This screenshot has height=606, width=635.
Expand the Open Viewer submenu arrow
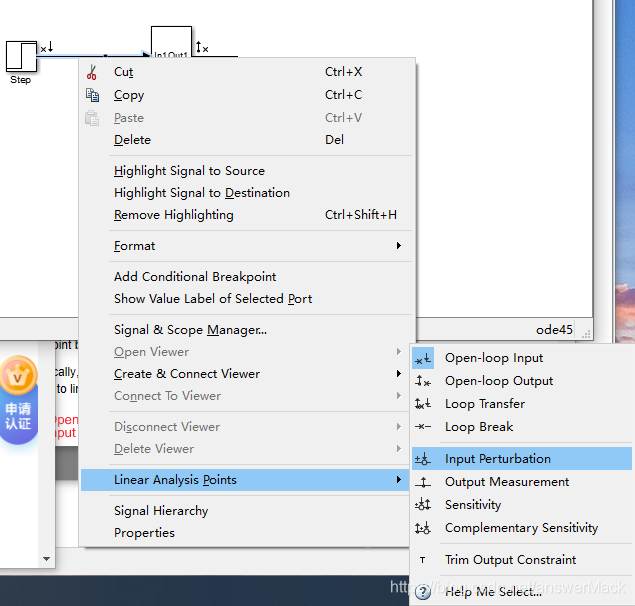click(399, 352)
